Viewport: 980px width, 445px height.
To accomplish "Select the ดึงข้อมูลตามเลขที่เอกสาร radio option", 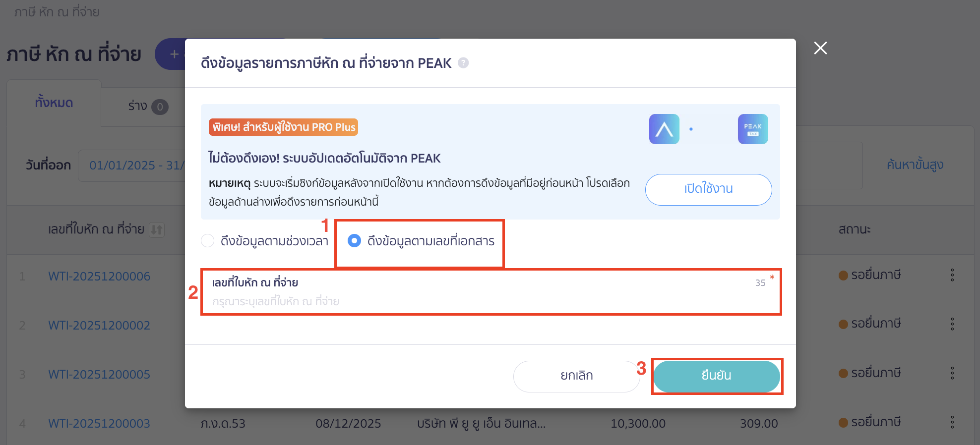I will coord(354,241).
